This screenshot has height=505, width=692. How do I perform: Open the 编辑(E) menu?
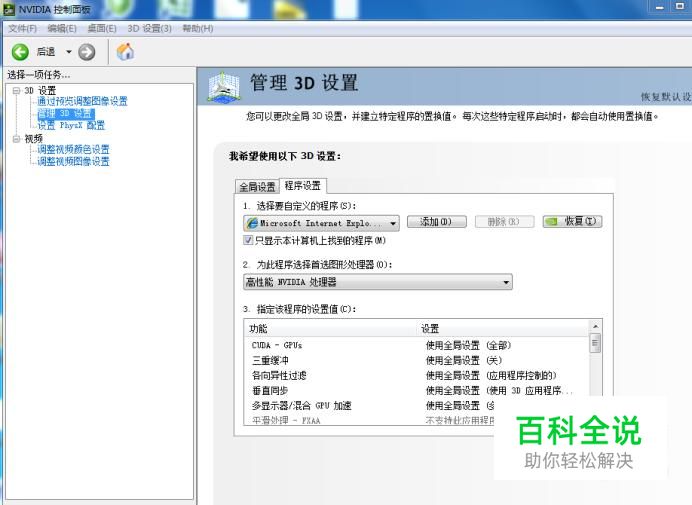[x=62, y=29]
